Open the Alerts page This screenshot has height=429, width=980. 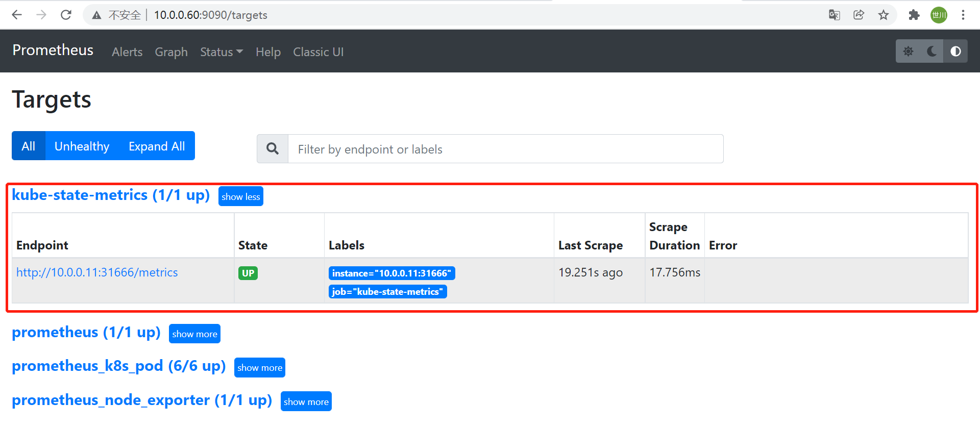click(x=127, y=52)
